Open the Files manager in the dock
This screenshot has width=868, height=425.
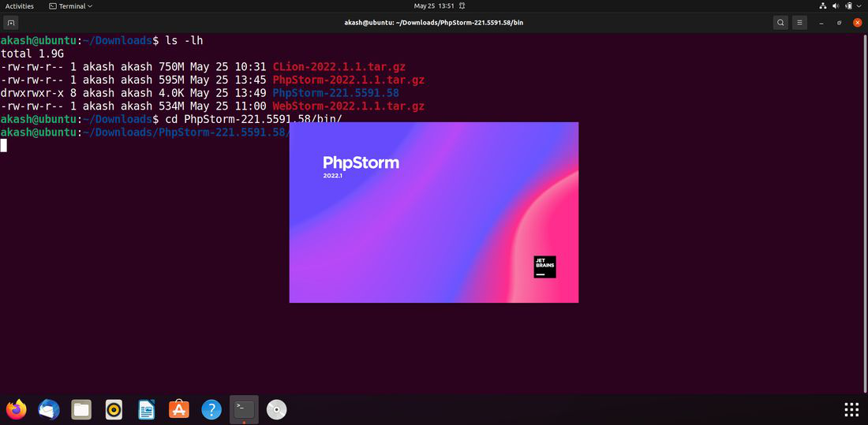[x=81, y=409]
